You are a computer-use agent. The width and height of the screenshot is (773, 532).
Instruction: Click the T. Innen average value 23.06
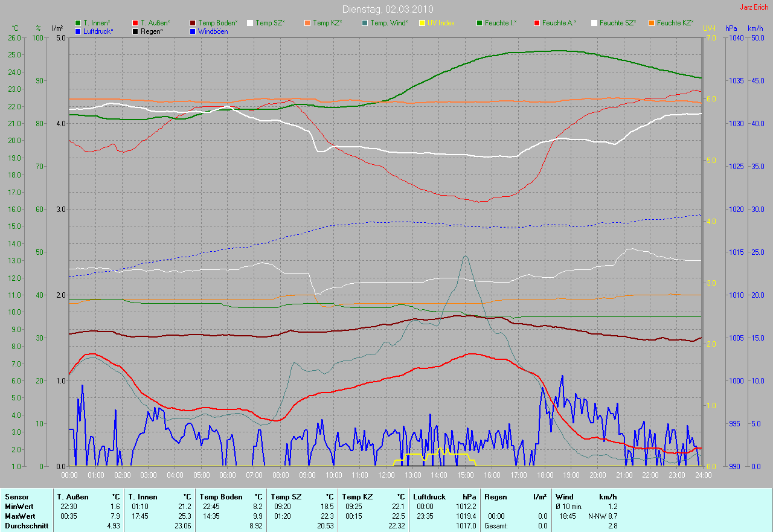183,526
